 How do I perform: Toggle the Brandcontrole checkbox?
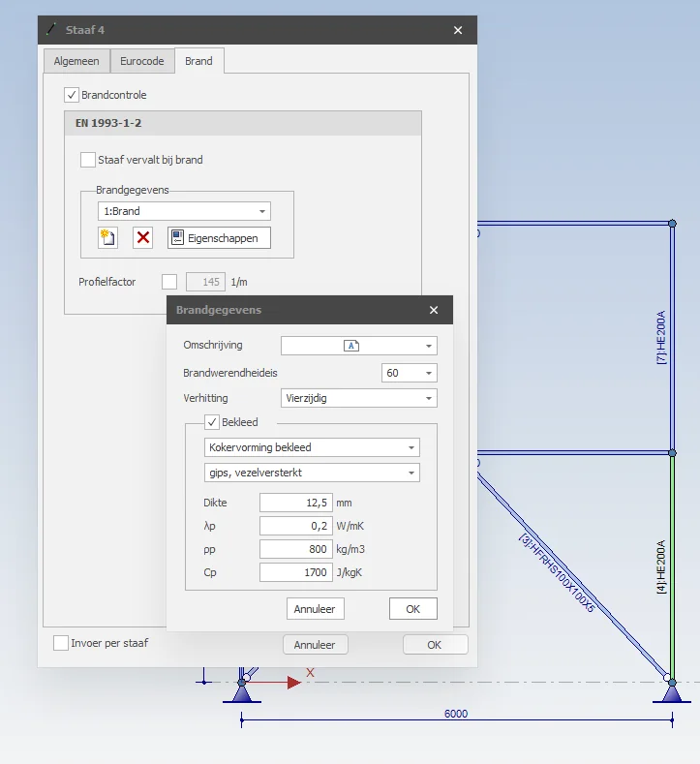[72, 95]
